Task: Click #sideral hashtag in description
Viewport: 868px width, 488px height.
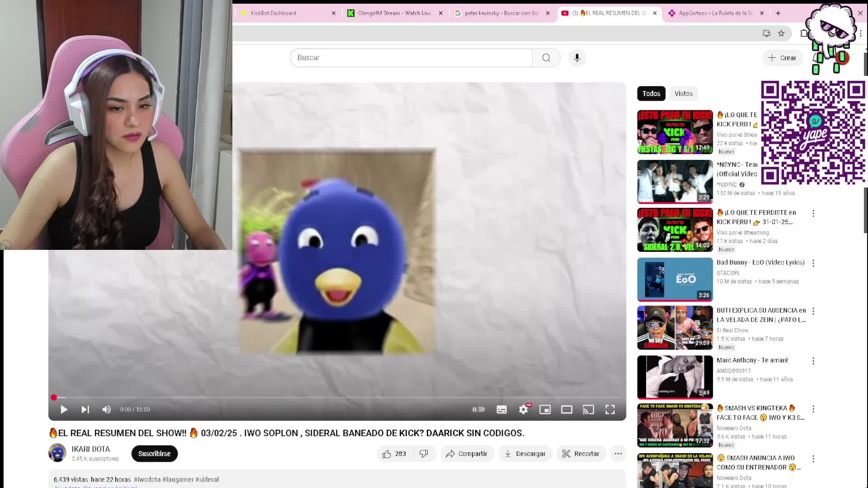Action: 207,479
